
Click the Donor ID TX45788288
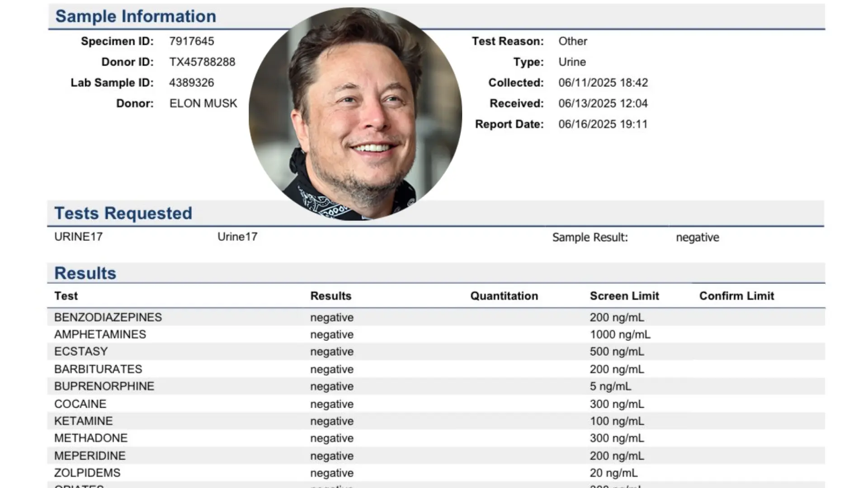click(x=202, y=62)
